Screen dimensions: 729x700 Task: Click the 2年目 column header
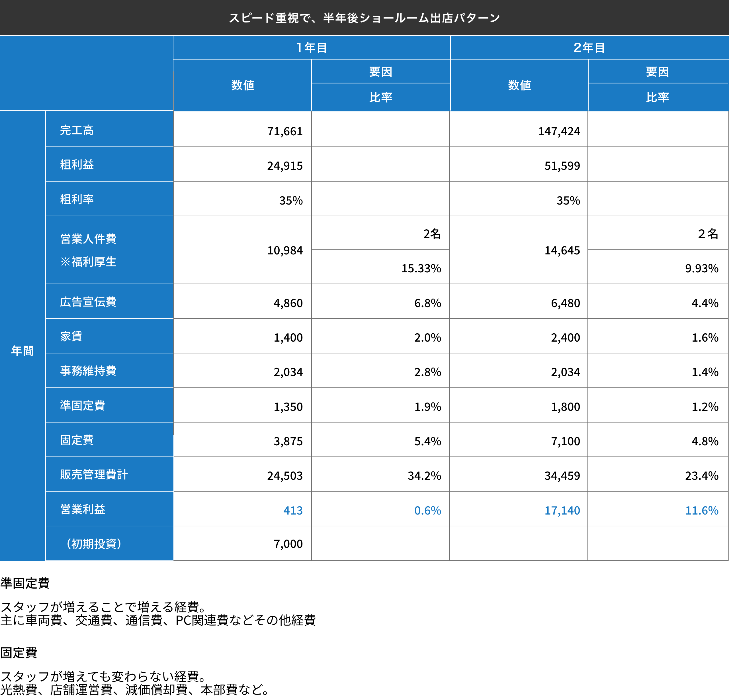coord(589,48)
